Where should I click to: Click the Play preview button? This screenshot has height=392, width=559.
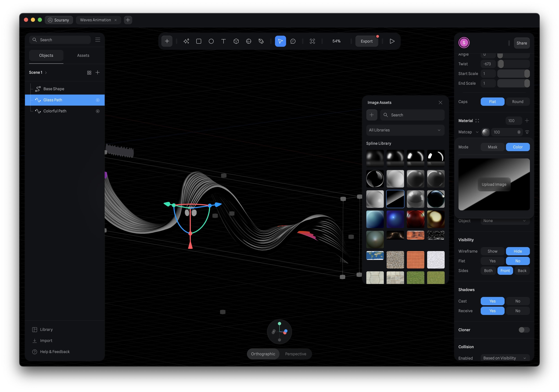click(392, 41)
